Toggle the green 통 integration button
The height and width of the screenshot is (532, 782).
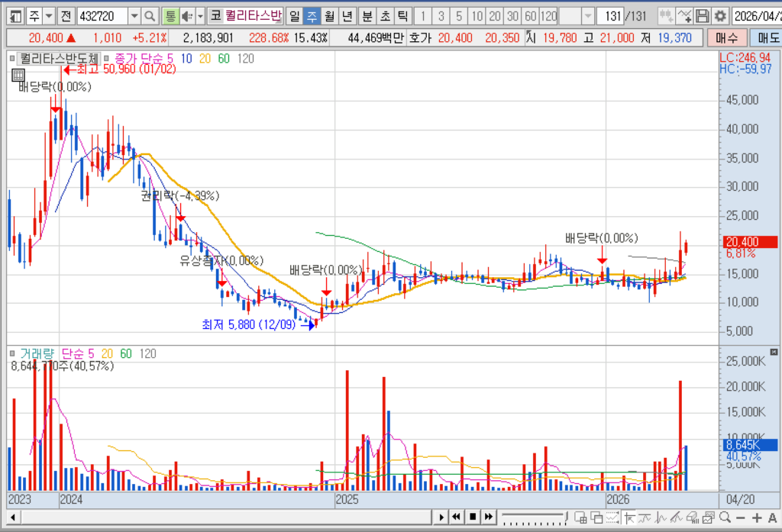[x=170, y=17]
